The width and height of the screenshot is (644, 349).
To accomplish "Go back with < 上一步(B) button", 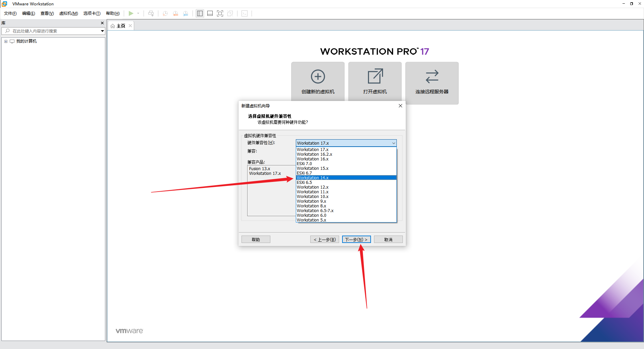I will click(x=325, y=240).
